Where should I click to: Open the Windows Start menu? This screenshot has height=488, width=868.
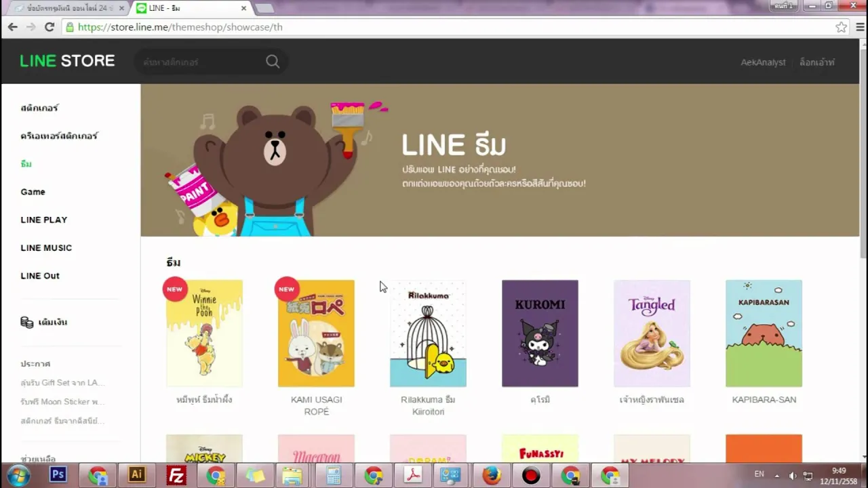click(18, 475)
